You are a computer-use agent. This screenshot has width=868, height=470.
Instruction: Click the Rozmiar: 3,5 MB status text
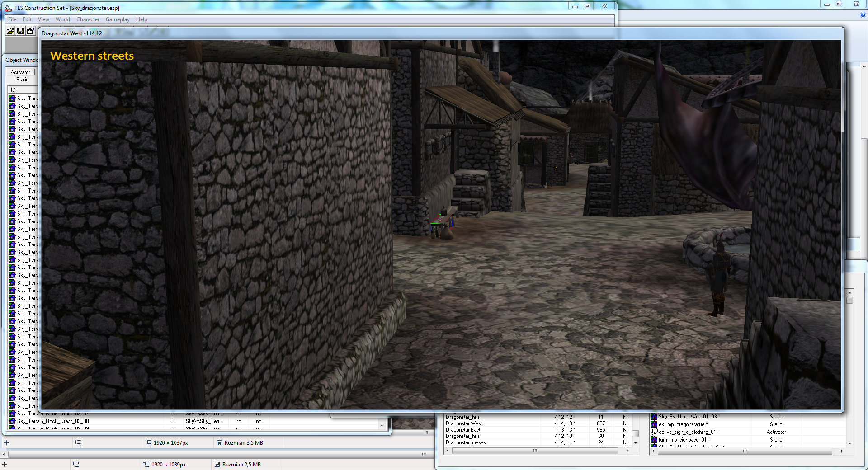(x=244, y=443)
